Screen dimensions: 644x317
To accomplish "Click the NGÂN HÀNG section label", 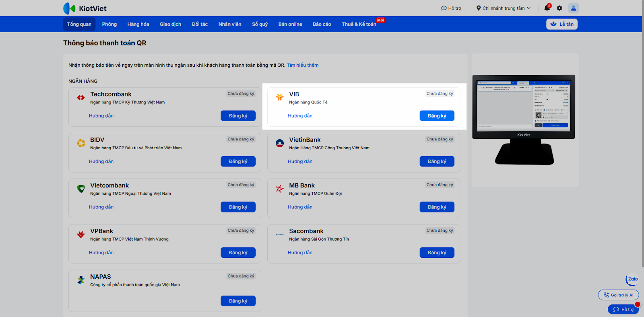I will pos(83,81).
